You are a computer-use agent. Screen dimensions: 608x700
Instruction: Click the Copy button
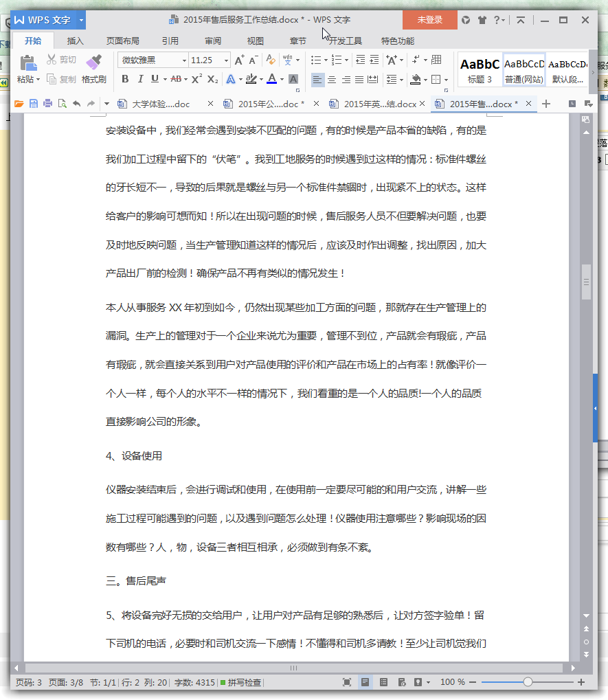coord(62,80)
